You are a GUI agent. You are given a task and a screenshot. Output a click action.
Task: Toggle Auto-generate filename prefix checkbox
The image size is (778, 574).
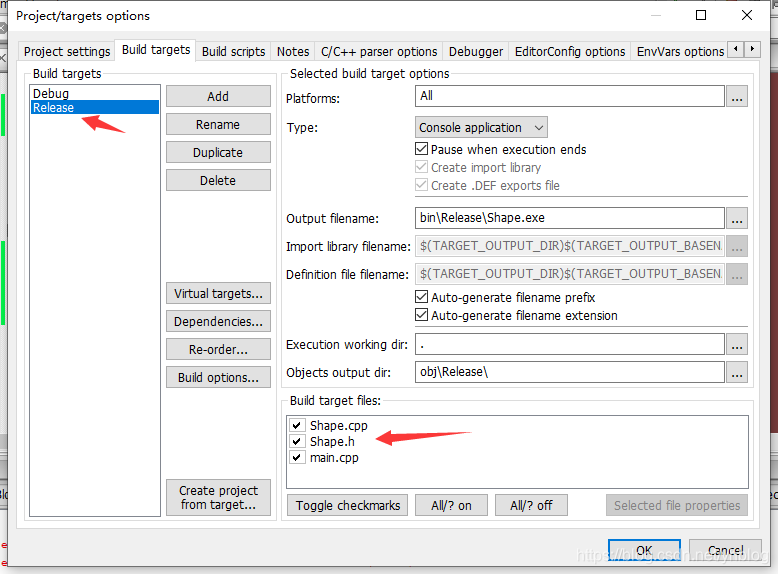pyautogui.click(x=421, y=297)
